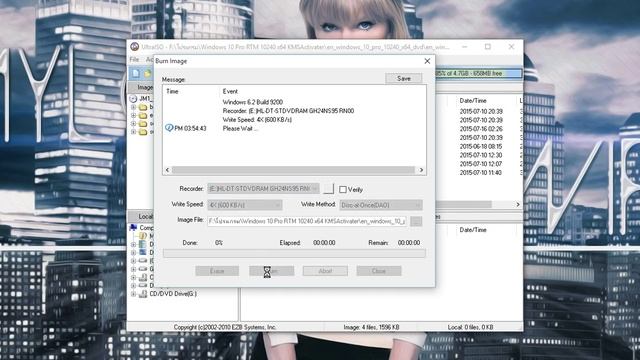Select the JM1_ disc icon in Image tree
The height and width of the screenshot is (360, 640).
coord(133,98)
